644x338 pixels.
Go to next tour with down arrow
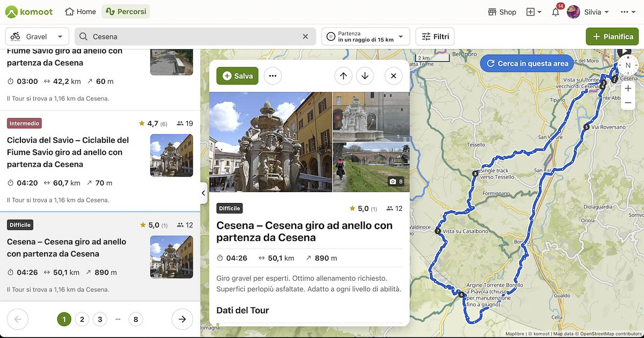tap(365, 76)
